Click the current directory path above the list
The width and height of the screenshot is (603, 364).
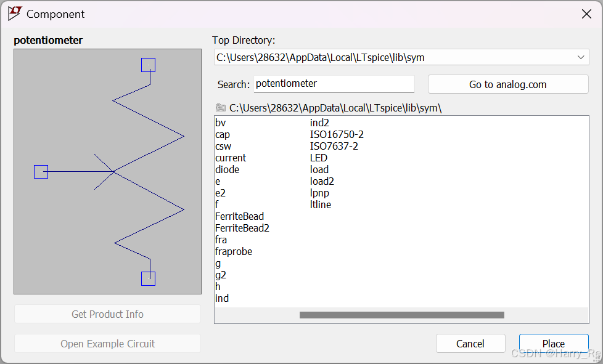[335, 108]
